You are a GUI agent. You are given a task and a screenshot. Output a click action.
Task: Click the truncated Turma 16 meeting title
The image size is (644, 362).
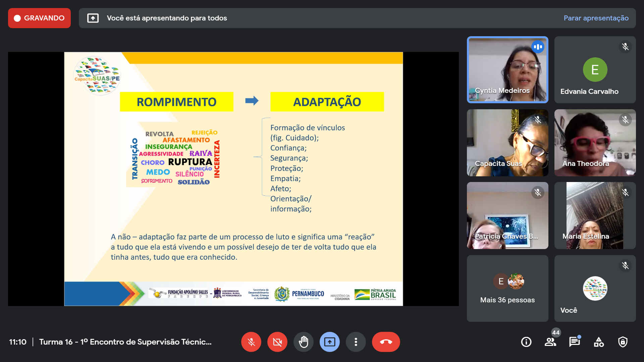click(125, 342)
